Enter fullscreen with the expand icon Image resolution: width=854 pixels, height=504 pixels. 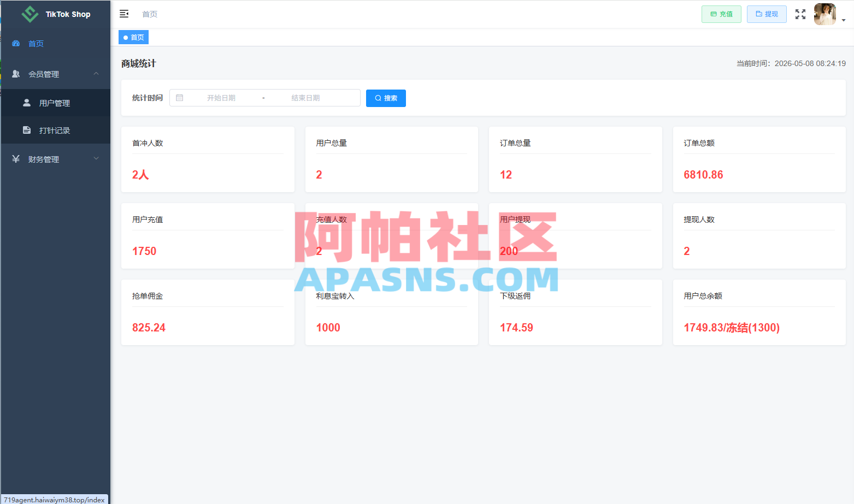[x=800, y=14]
